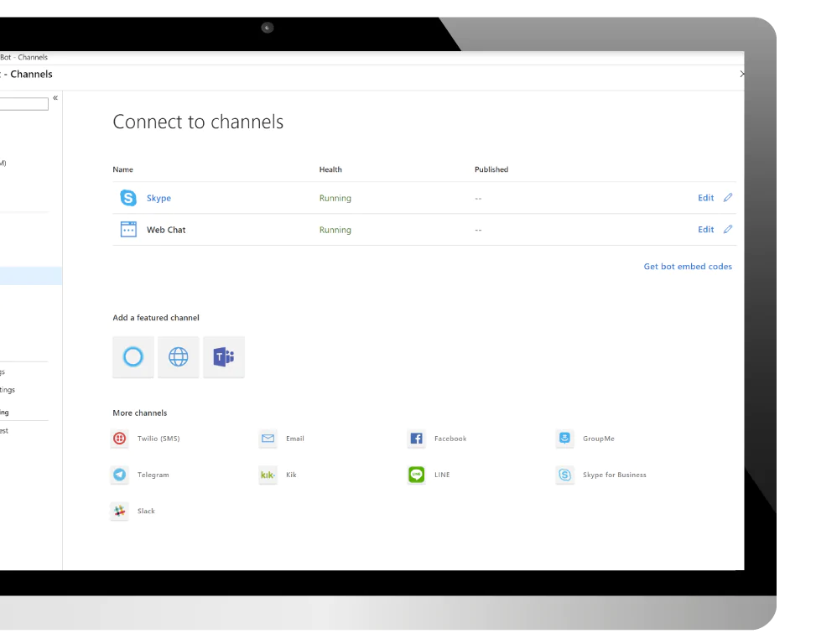
Task: Click Running status in Web Chat row
Action: tap(335, 230)
